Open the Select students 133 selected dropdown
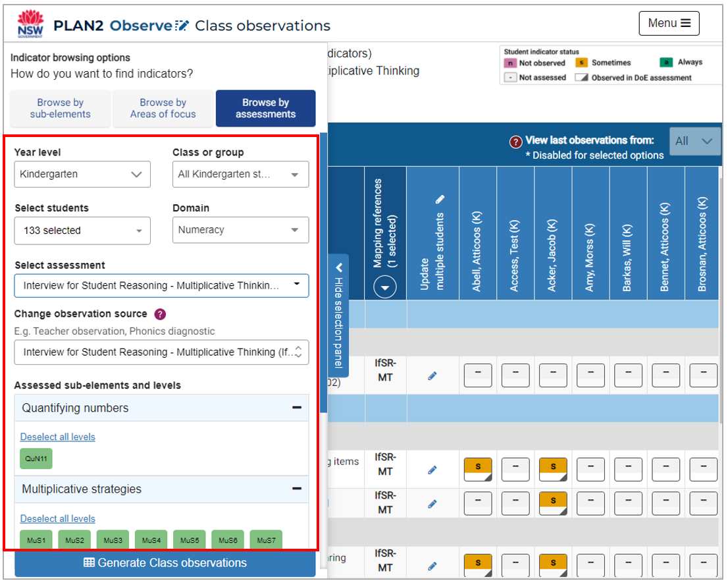Screen dimensions: 728x585 click(82, 231)
